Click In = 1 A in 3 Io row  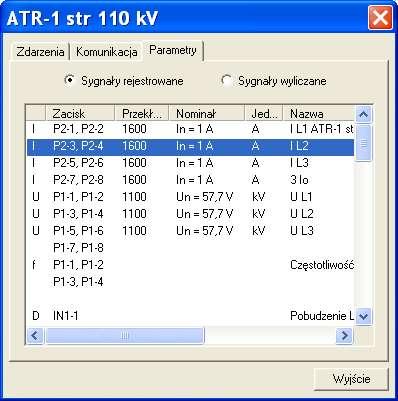194,180
